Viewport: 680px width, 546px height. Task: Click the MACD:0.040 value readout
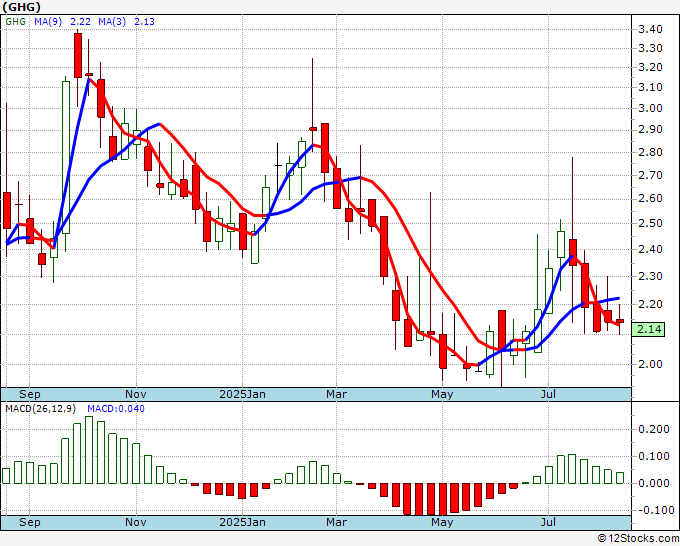point(116,409)
